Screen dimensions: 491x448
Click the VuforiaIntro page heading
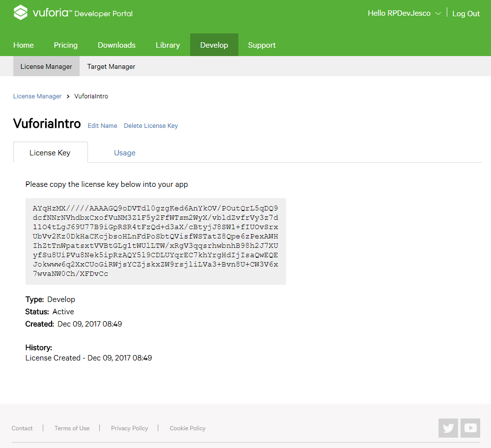click(x=47, y=124)
